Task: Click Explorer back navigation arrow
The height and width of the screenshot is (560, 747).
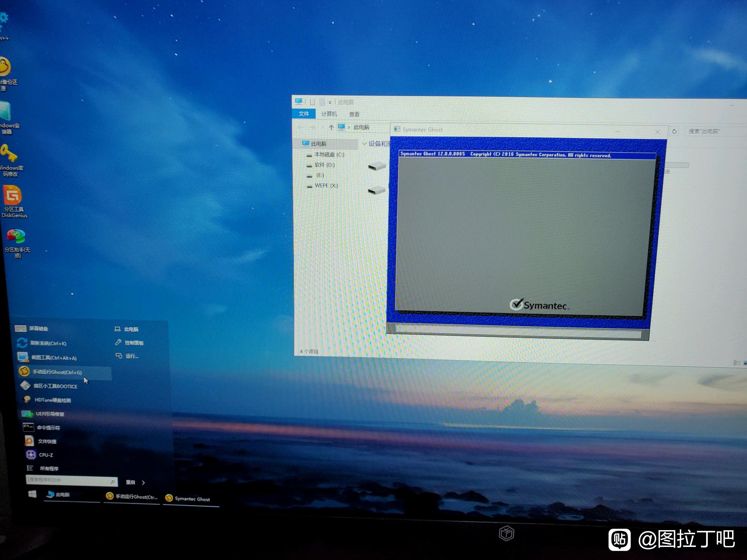Action: coord(301,127)
